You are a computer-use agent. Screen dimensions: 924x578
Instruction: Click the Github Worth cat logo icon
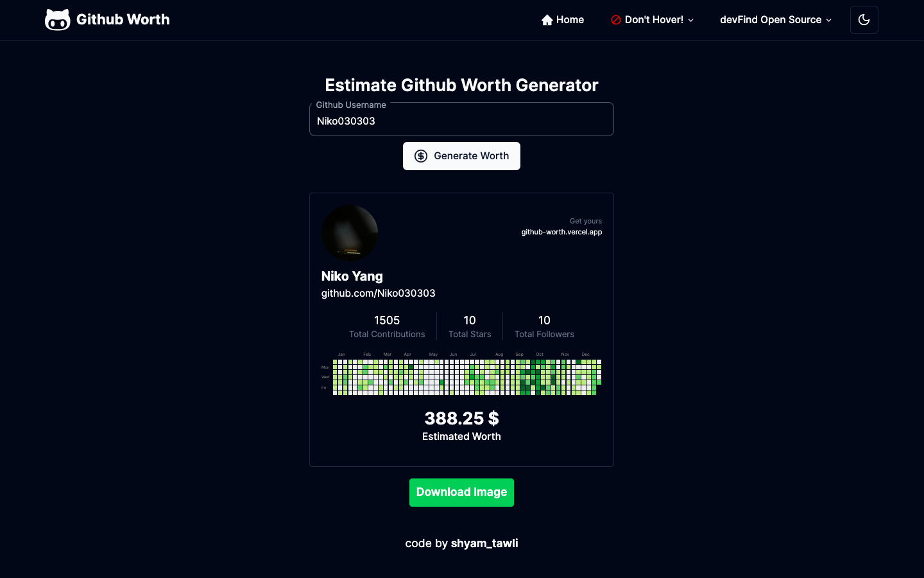pyautogui.click(x=58, y=20)
